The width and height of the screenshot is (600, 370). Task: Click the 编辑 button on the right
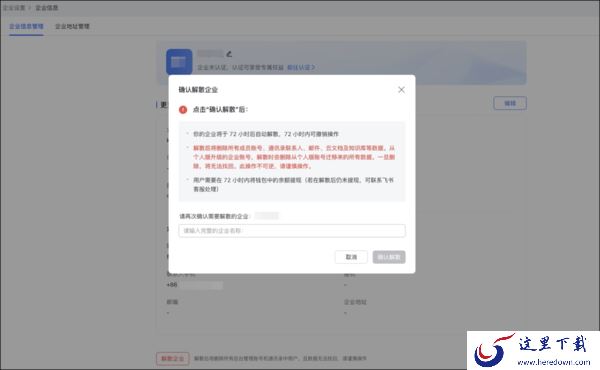coord(510,103)
